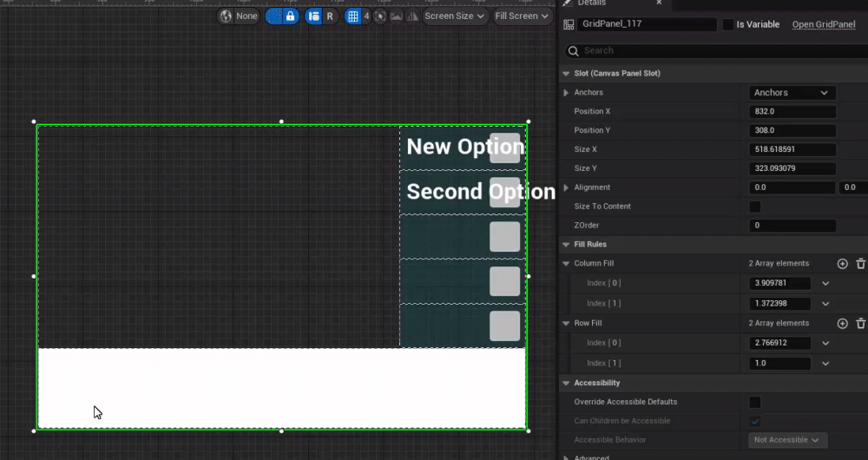Viewport: 868px width, 460px height.
Task: Edit Size X value field
Action: (792, 149)
